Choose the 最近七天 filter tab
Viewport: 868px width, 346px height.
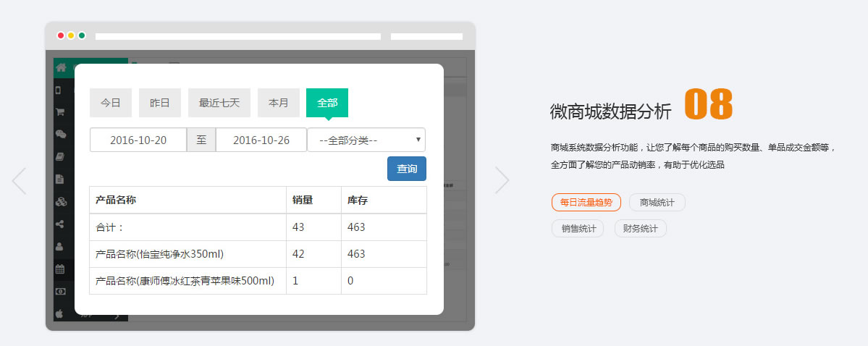219,103
